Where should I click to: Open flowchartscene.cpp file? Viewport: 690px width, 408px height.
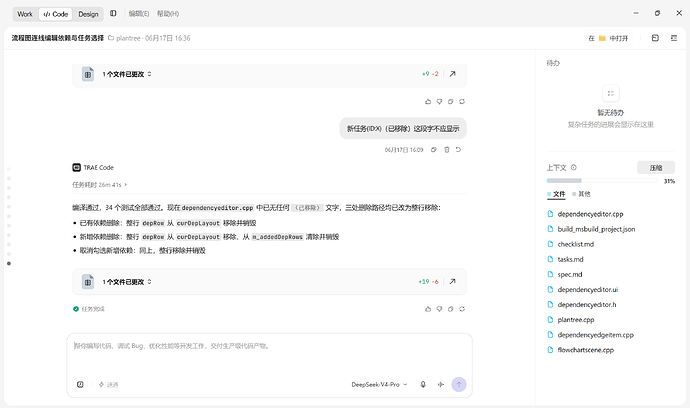coord(580,350)
